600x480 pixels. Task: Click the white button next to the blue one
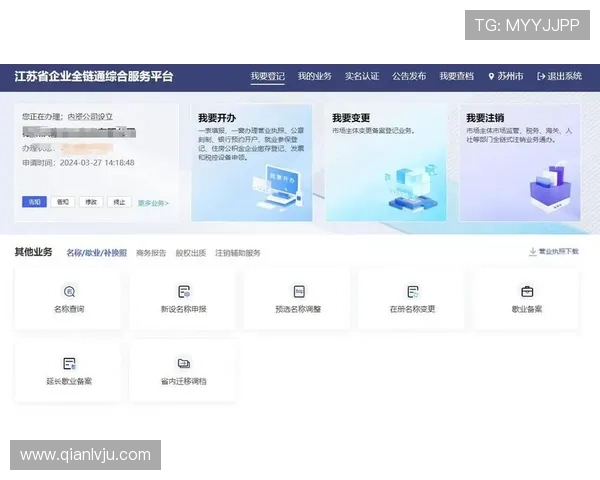pyautogui.click(x=63, y=202)
